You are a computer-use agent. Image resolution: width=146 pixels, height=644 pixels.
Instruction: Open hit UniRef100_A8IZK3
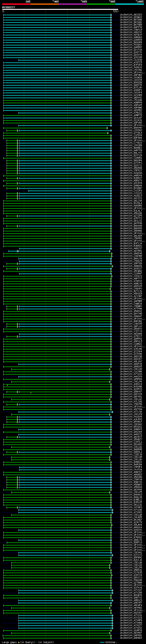[x=131, y=15]
